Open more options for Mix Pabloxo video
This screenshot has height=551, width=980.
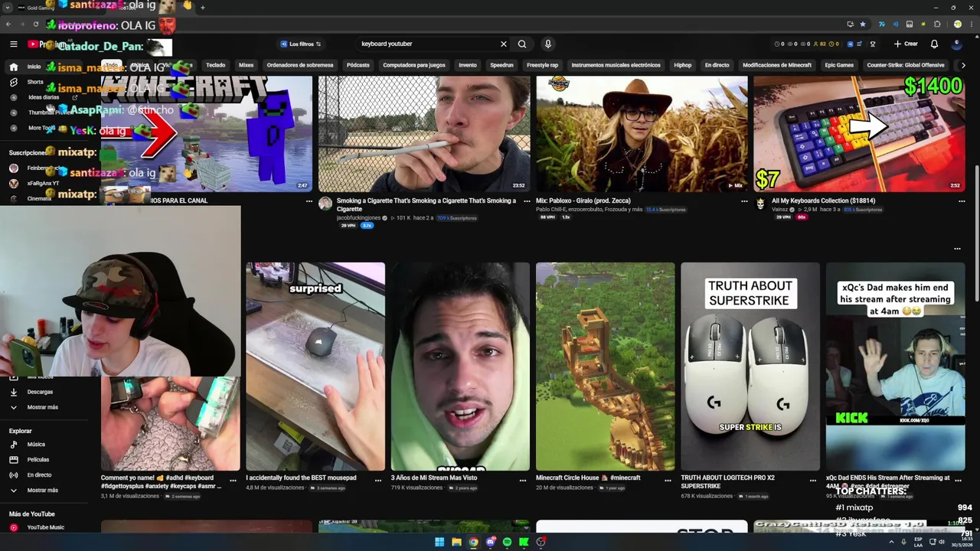point(744,201)
